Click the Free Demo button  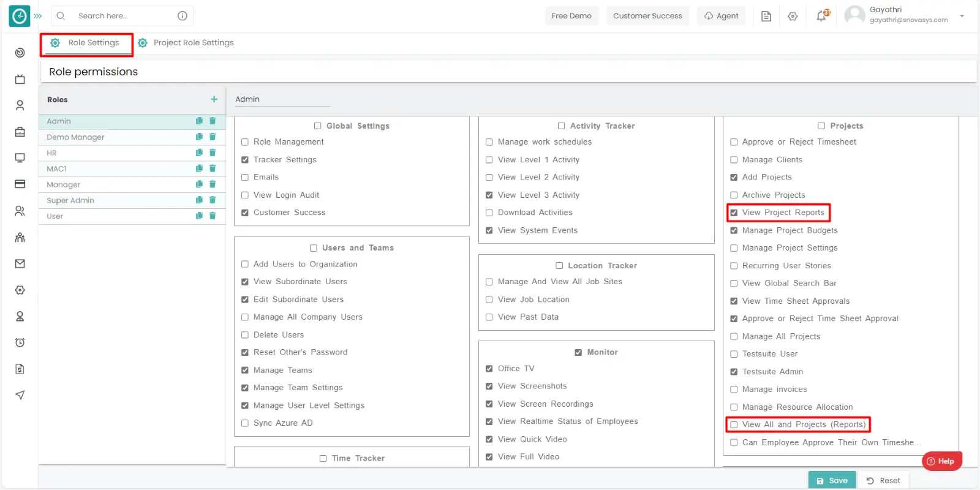(571, 16)
